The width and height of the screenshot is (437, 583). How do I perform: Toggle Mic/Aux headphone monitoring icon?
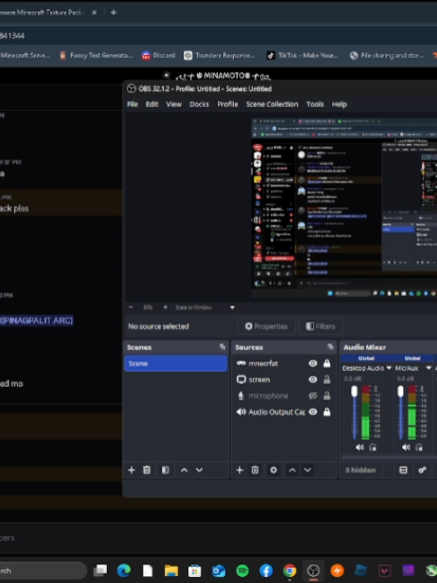(x=419, y=447)
